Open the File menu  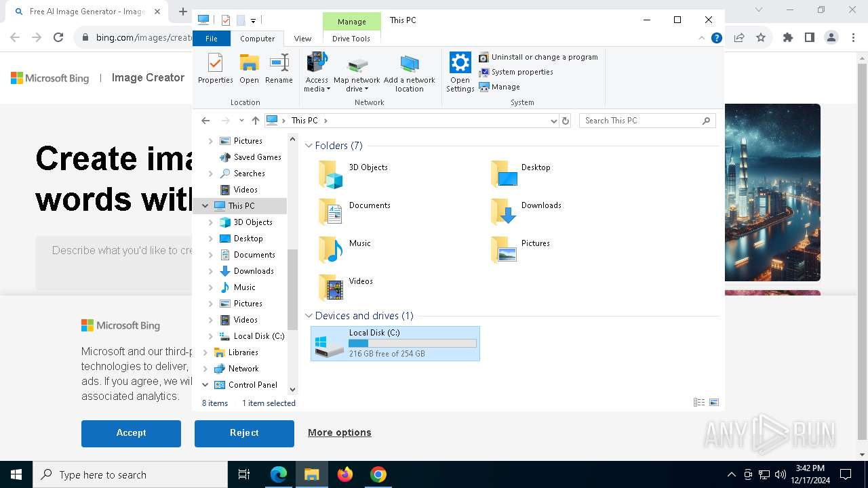click(212, 39)
